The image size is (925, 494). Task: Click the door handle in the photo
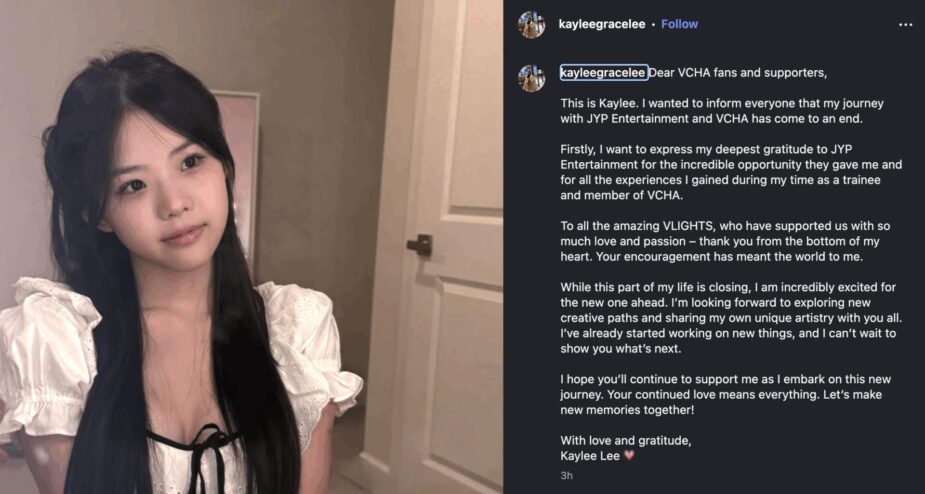point(420,244)
